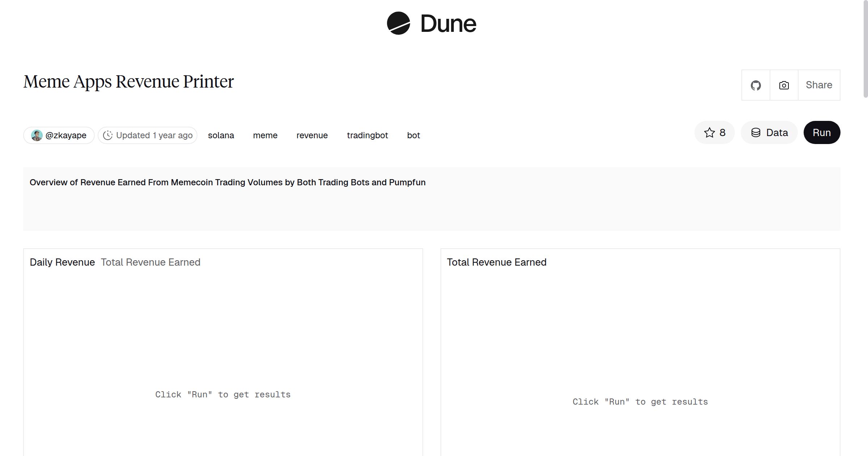Open the tradingbot tag

point(367,135)
